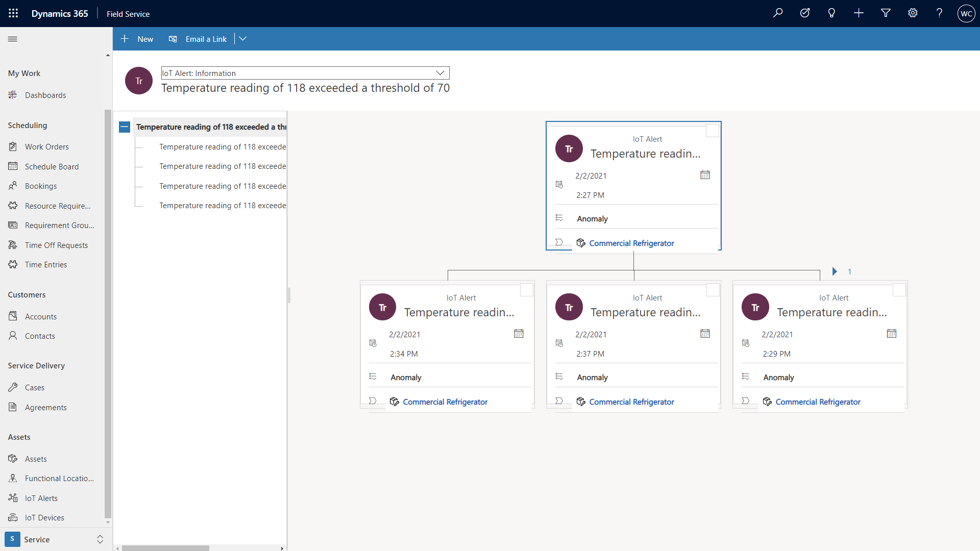This screenshot has height=551, width=980.
Task: Click the filter icon in the top bar
Action: click(886, 13)
